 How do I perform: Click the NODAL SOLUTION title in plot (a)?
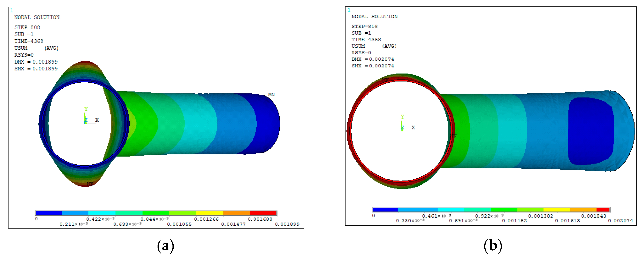tap(37, 17)
